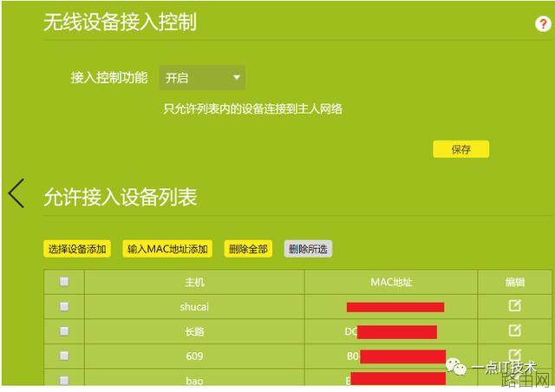Image resolution: width=555 pixels, height=392 pixels.
Task: Select the 接入控制功能 label
Action: pyautogui.click(x=109, y=77)
